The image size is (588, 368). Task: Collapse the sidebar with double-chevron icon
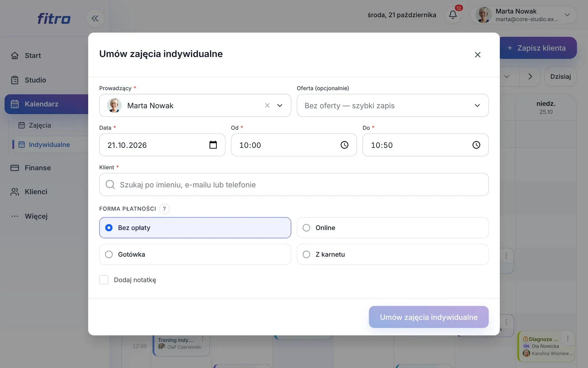point(95,18)
